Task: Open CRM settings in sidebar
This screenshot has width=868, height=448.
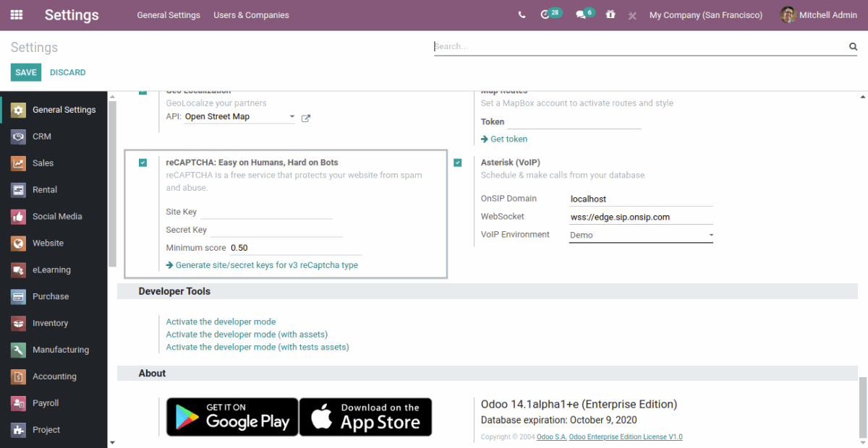Action: (42, 137)
